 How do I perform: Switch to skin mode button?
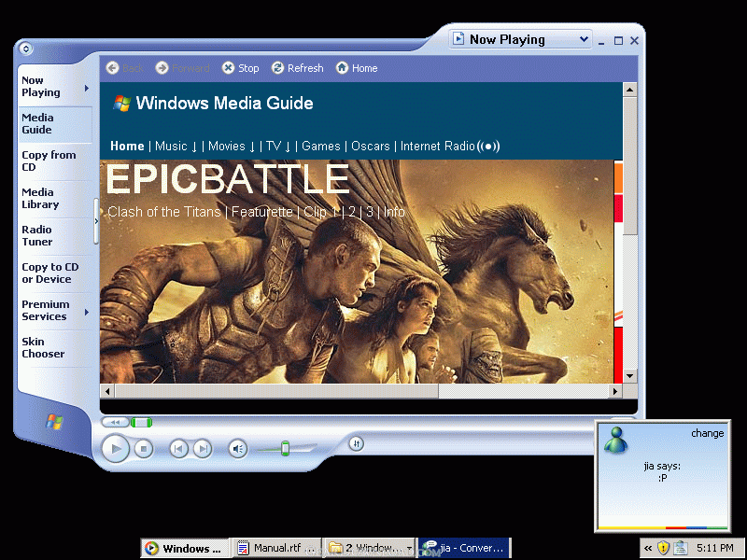tap(357, 444)
